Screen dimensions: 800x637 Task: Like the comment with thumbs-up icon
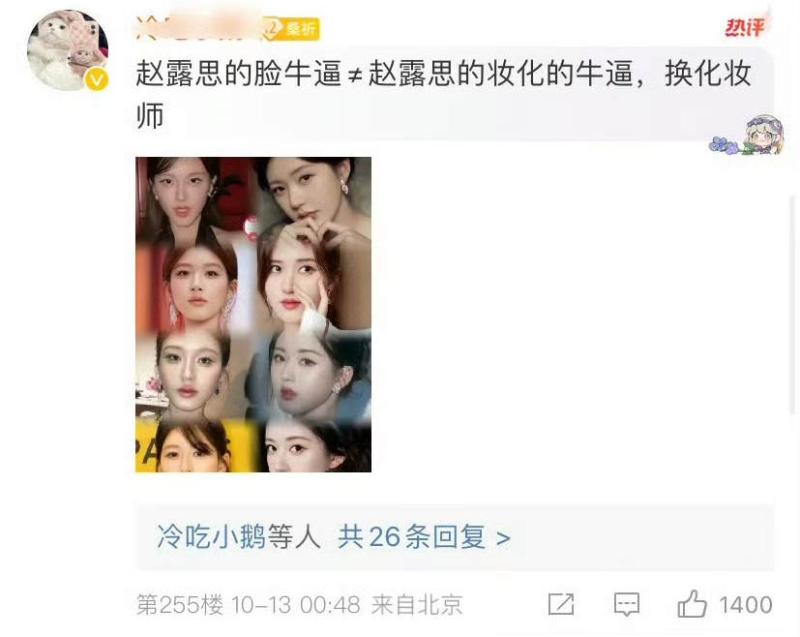[692, 604]
